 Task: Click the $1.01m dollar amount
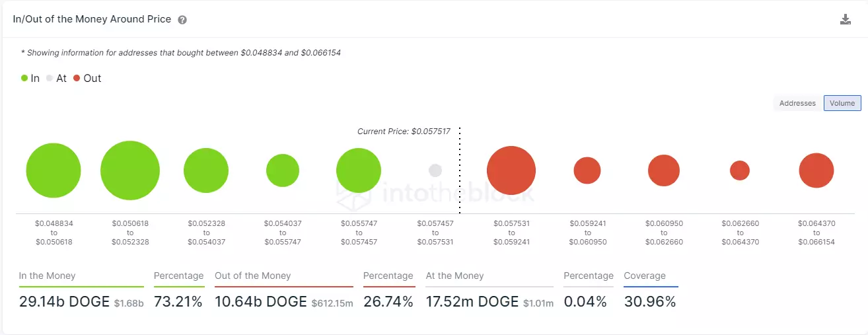(538, 303)
